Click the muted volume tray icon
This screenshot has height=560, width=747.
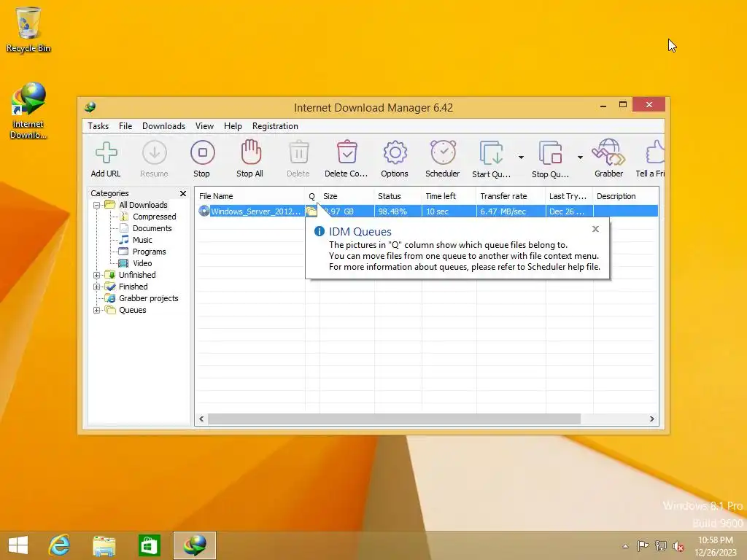point(678,546)
